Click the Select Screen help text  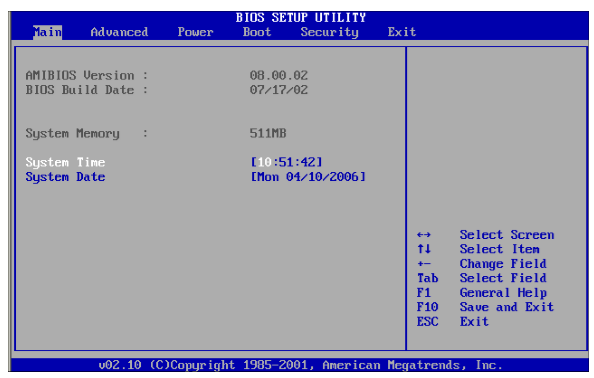(507, 235)
